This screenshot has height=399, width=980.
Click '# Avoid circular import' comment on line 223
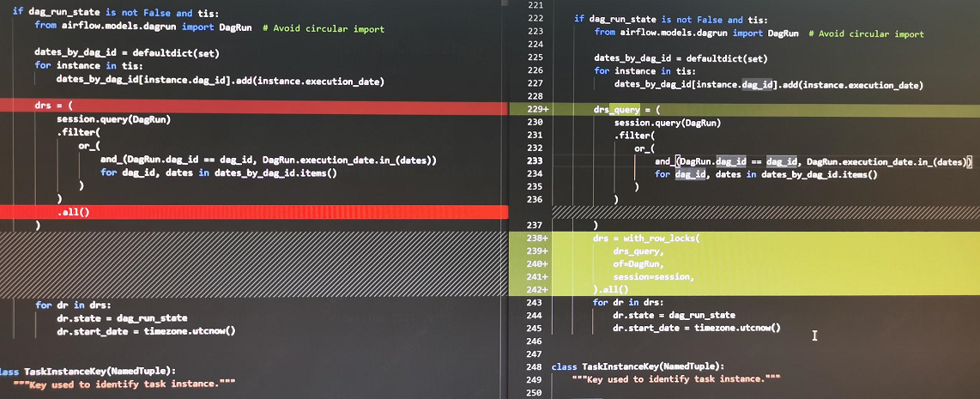[x=866, y=33]
